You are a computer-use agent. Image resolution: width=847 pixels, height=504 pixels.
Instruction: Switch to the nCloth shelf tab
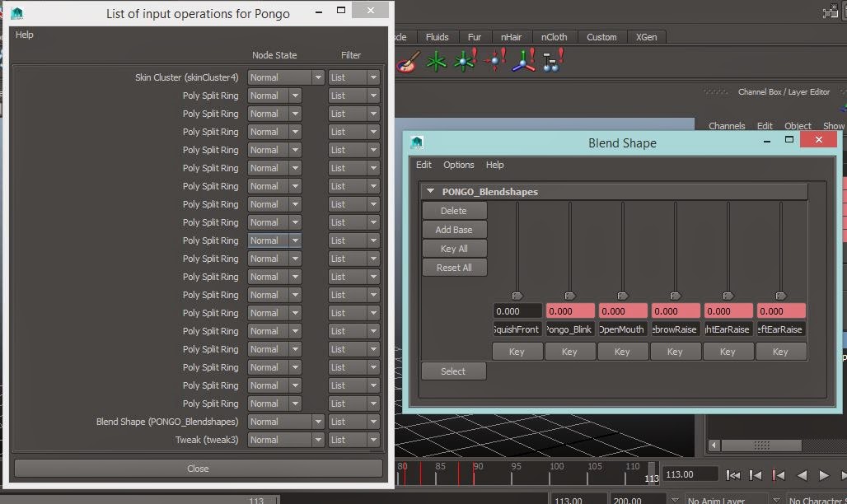click(x=554, y=36)
